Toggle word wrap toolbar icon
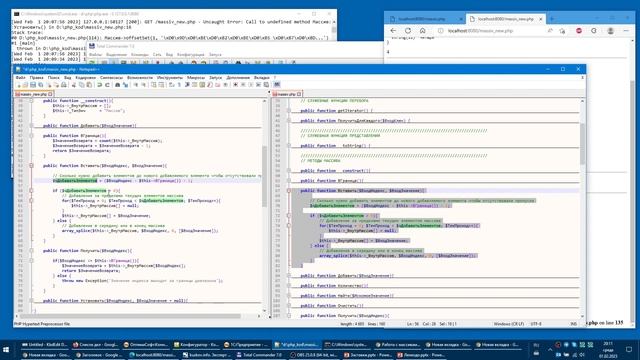 point(171,85)
